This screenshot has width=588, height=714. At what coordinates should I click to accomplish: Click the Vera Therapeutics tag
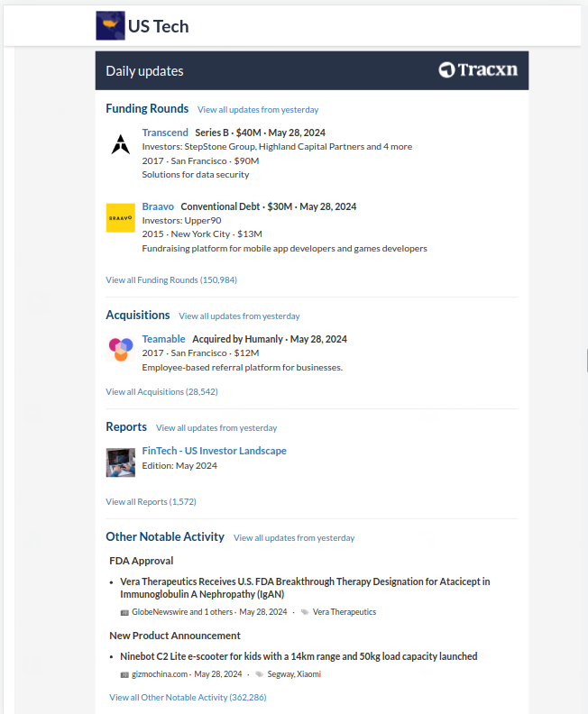(345, 612)
